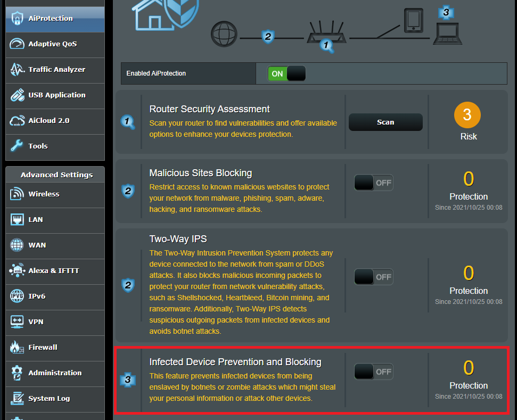Go to Firewall settings page

pyautogui.click(x=55, y=348)
